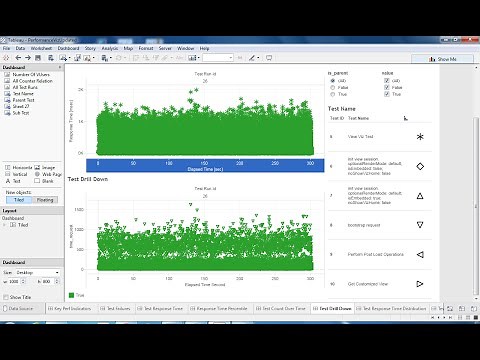Toggle the (All) checkbox in second filter

(x=387, y=81)
